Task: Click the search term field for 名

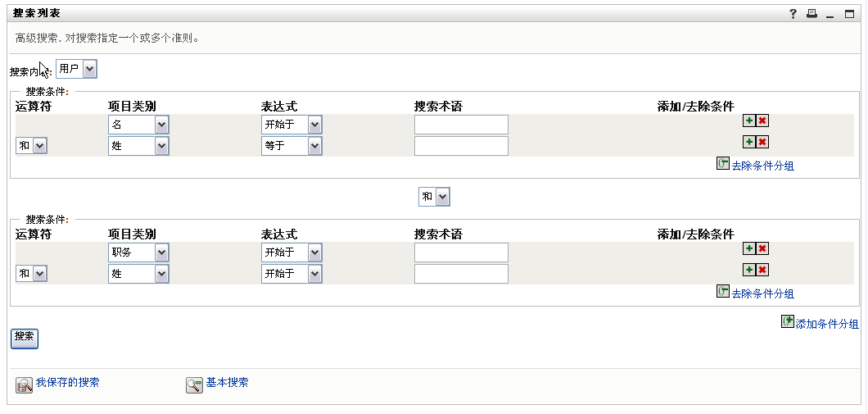Action: (461, 125)
